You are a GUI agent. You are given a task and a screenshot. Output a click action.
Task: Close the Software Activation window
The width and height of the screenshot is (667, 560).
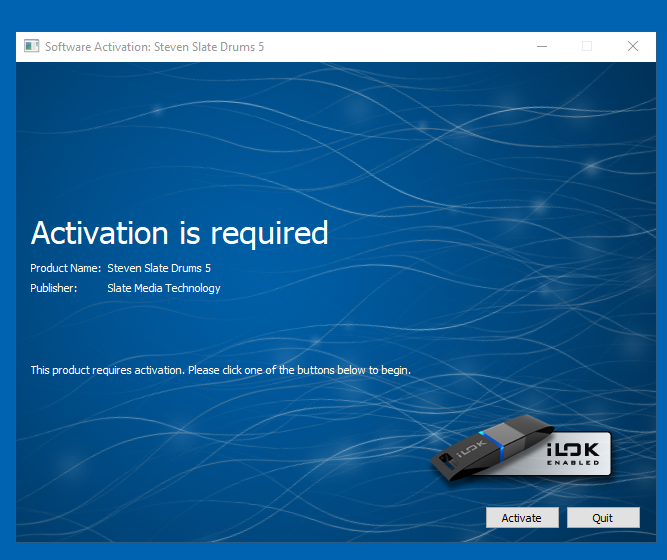(633, 46)
